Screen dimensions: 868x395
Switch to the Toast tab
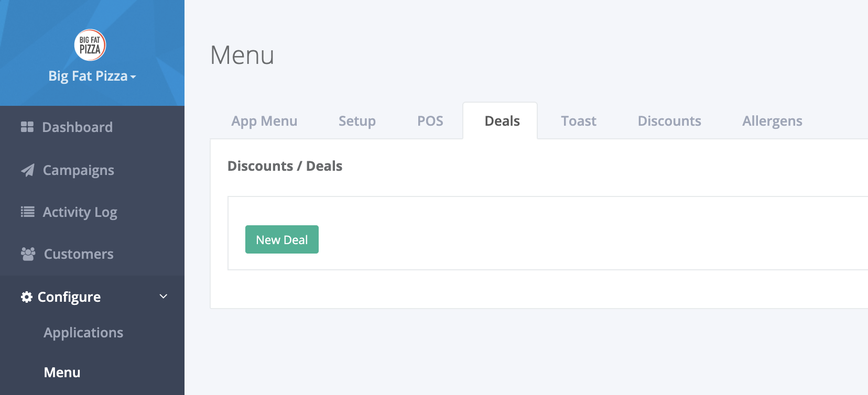tap(579, 121)
